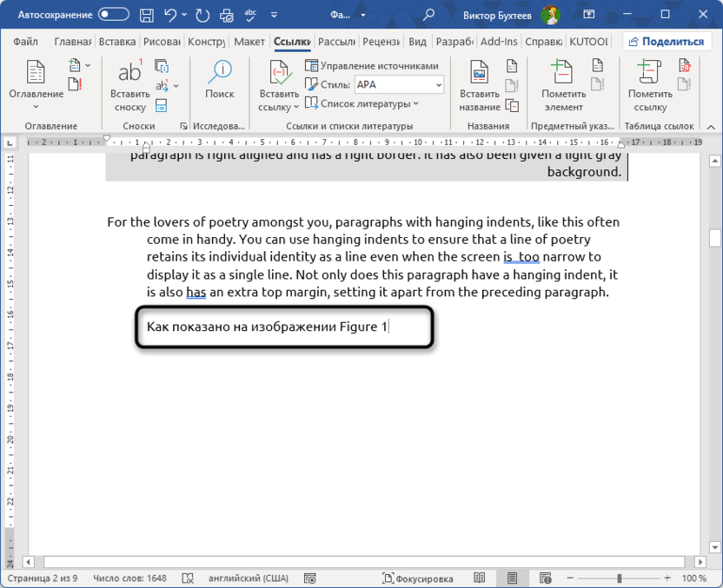
Task: Click Фокусировка focus mode button
Action: pyautogui.click(x=418, y=578)
